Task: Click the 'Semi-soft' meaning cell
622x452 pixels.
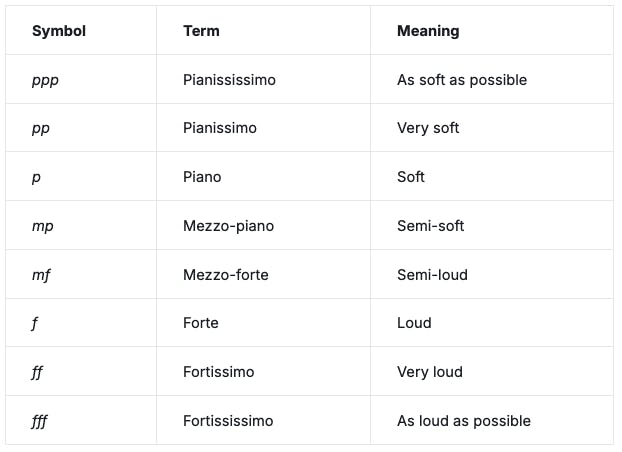Action: [x=431, y=226]
